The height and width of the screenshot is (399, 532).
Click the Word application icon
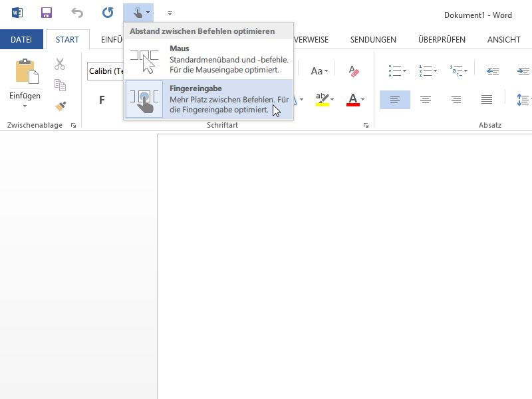tap(17, 13)
